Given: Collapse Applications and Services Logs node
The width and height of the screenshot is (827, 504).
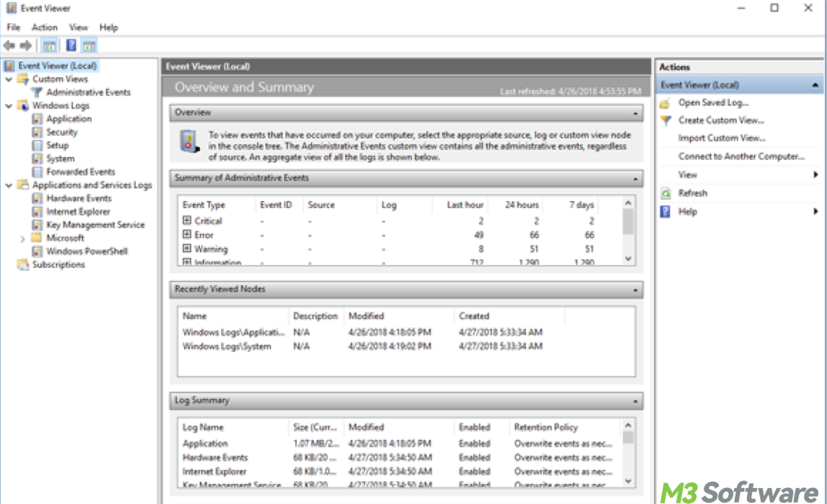Looking at the screenshot, I should 8,185.
